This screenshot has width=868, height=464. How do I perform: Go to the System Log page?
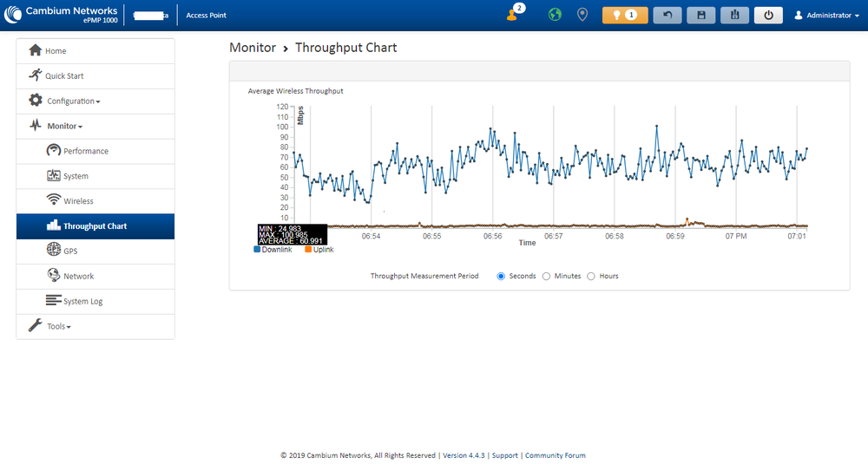point(82,302)
